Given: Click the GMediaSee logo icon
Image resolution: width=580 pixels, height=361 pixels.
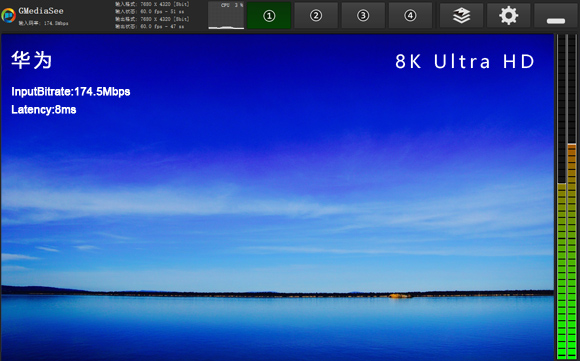Looking at the screenshot, I should [x=9, y=16].
